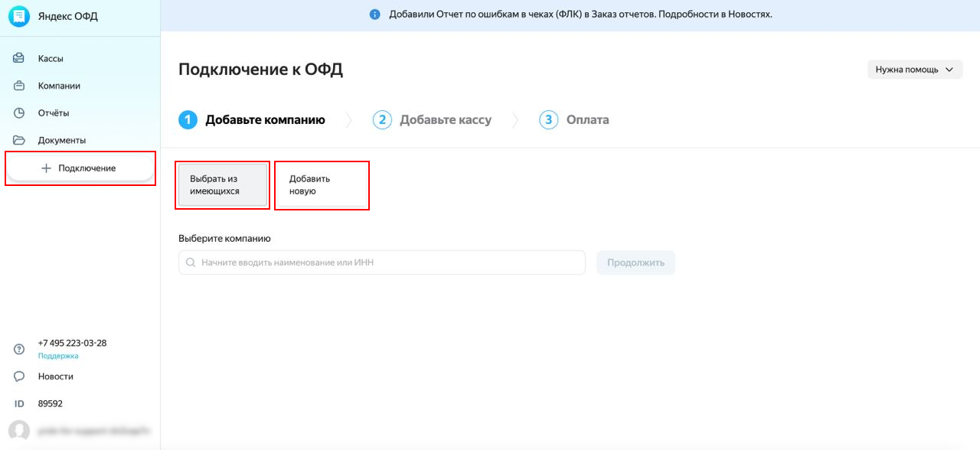The image size is (980, 450).
Task: Click the Компании briefcase icon
Action: point(19,86)
